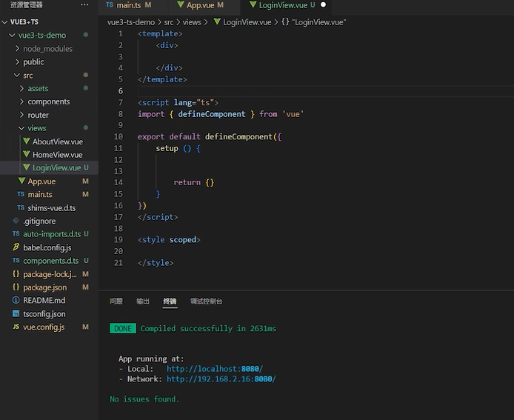Select the 终端 (Terminal) panel tab

(170, 301)
